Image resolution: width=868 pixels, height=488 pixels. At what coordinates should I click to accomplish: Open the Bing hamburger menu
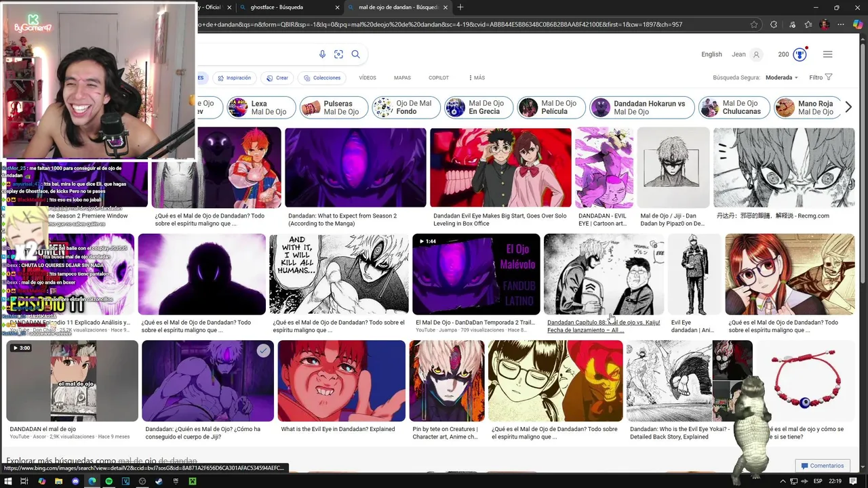tap(827, 54)
